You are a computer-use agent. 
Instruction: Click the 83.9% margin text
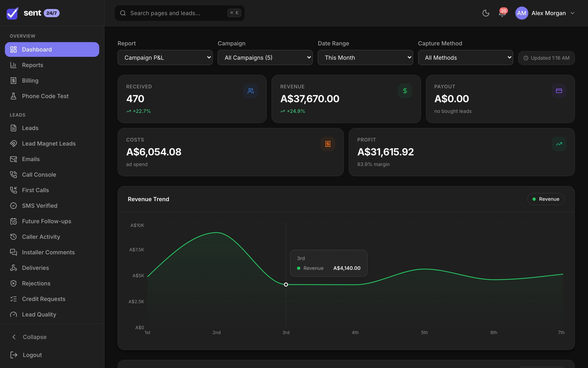point(373,164)
